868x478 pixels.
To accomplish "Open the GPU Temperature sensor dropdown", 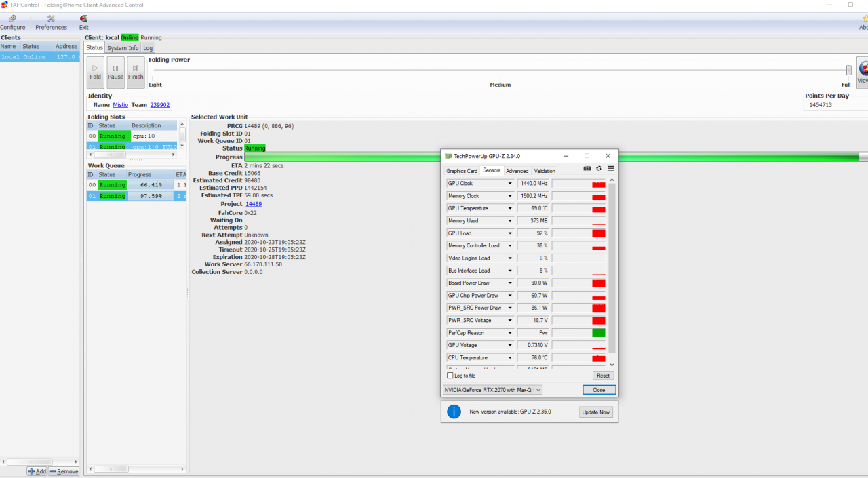I will pyautogui.click(x=510, y=209).
